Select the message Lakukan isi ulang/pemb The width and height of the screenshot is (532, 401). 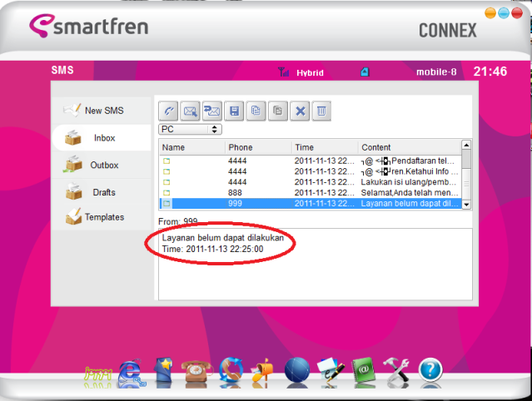tap(311, 182)
